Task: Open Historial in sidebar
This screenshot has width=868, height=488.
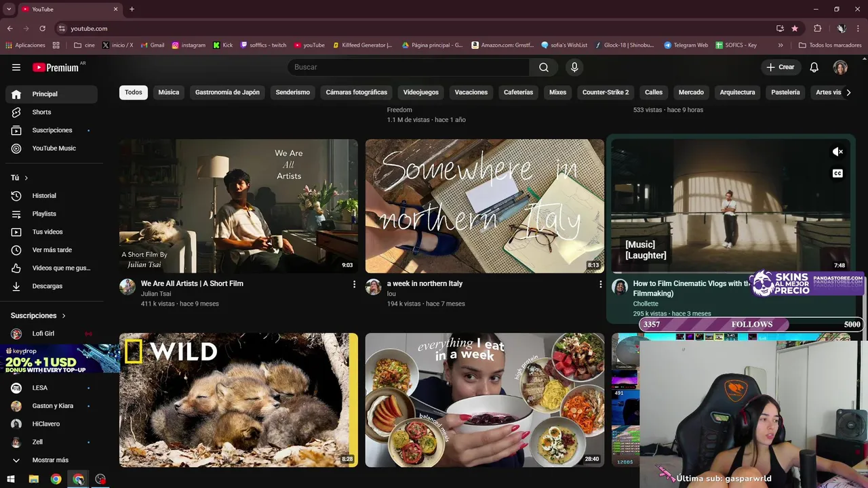Action: pyautogui.click(x=52, y=196)
